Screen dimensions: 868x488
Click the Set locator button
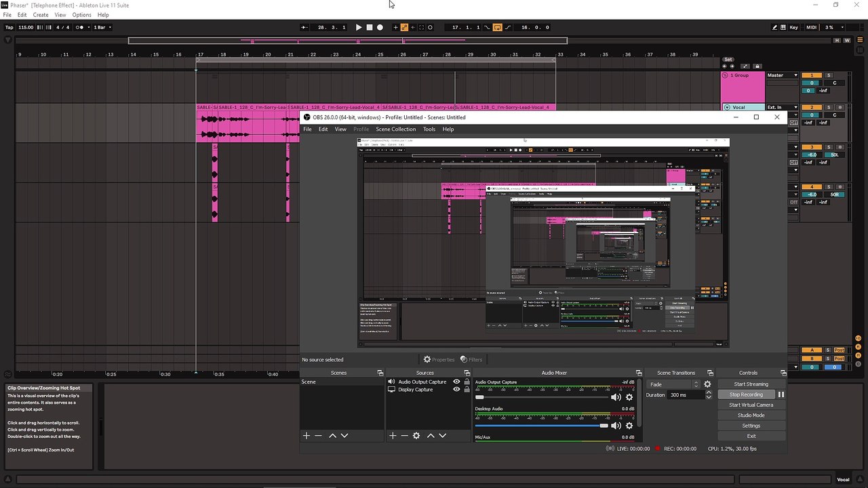(x=728, y=60)
